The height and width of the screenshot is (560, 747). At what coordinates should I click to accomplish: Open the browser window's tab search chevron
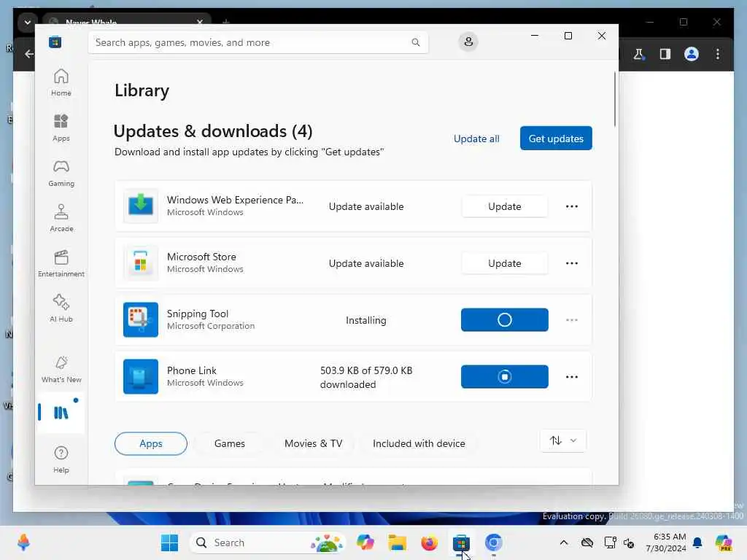(28, 22)
